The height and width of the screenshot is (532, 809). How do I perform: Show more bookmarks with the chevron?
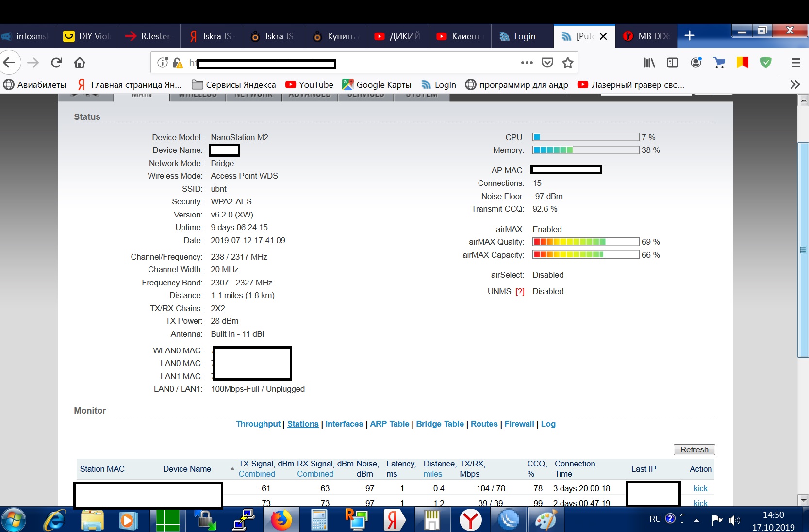(x=795, y=84)
